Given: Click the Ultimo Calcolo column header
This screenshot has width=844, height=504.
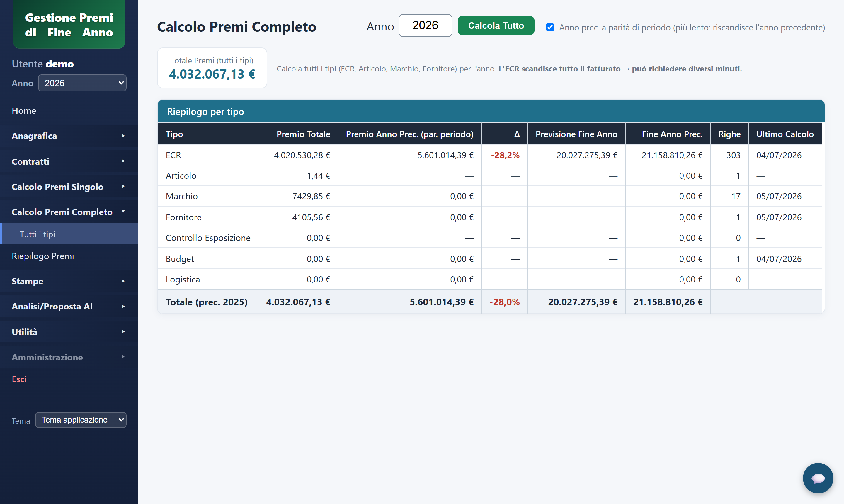Looking at the screenshot, I should tap(785, 134).
